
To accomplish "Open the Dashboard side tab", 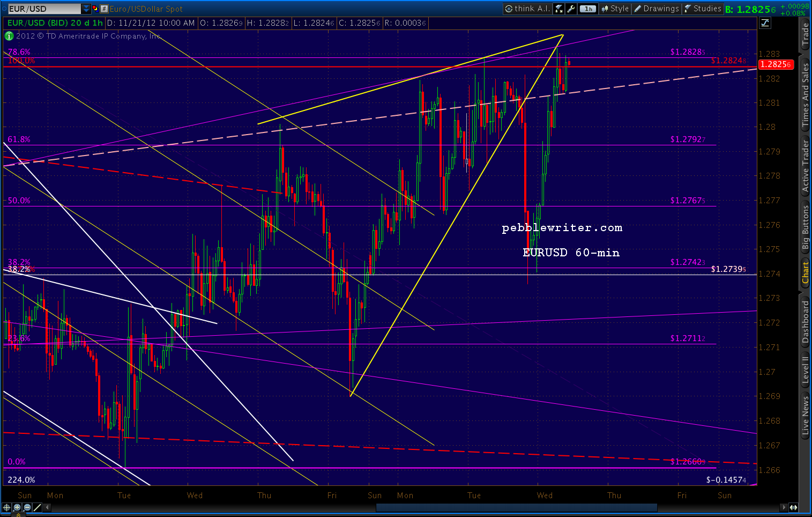I will tap(805, 322).
